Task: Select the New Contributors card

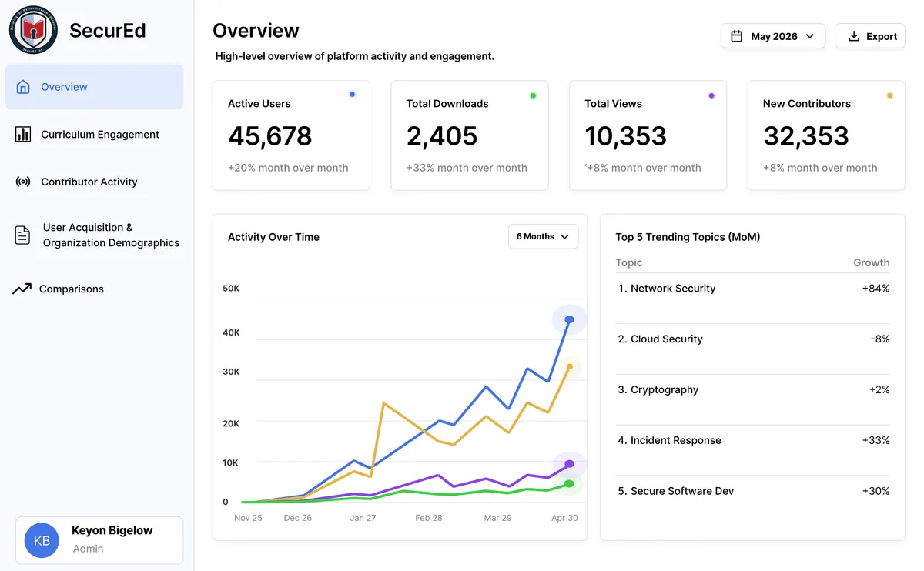Action: pos(826,135)
